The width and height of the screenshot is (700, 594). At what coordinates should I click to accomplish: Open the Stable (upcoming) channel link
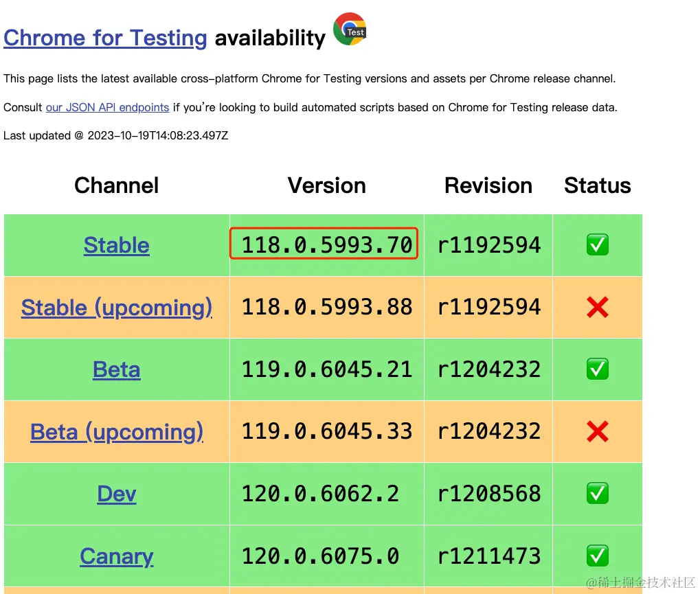tap(117, 308)
